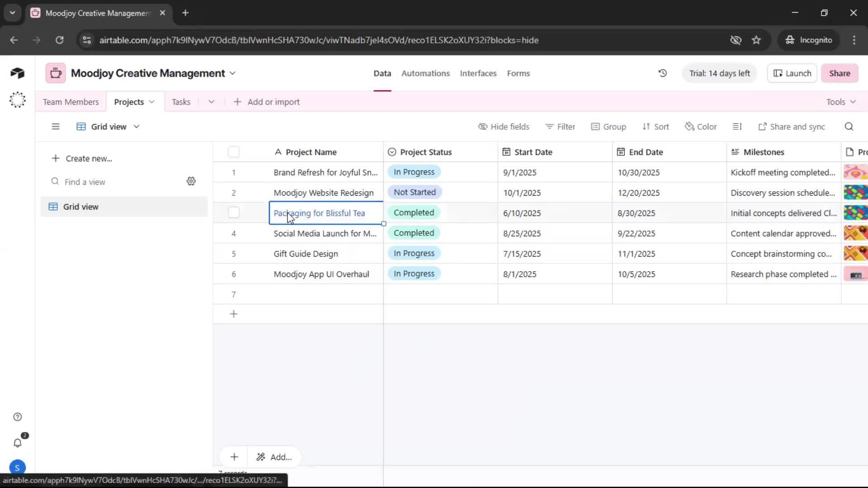Click Share and sync
This screenshot has width=868, height=488.
pos(792,127)
